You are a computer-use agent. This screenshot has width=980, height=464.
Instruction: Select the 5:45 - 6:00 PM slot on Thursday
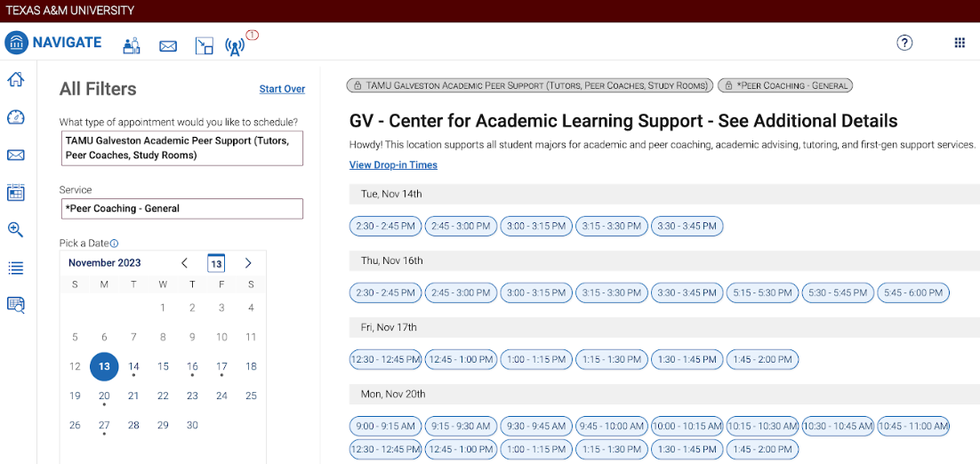tap(913, 292)
